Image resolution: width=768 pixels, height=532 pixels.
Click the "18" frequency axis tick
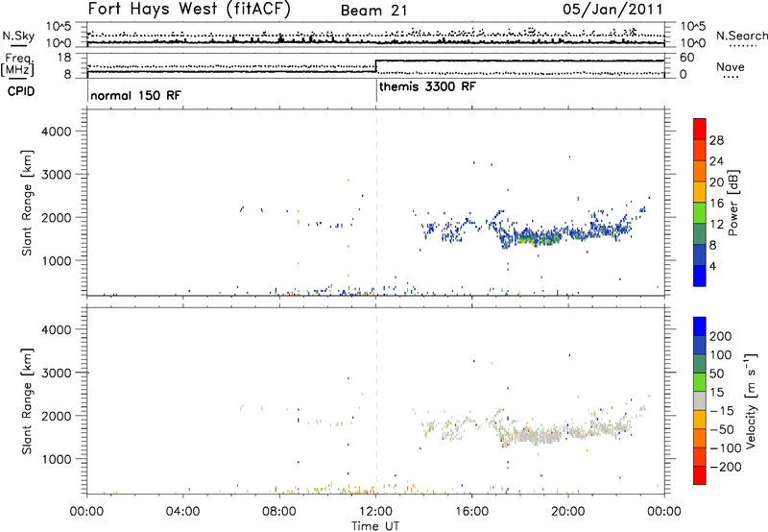click(x=64, y=58)
